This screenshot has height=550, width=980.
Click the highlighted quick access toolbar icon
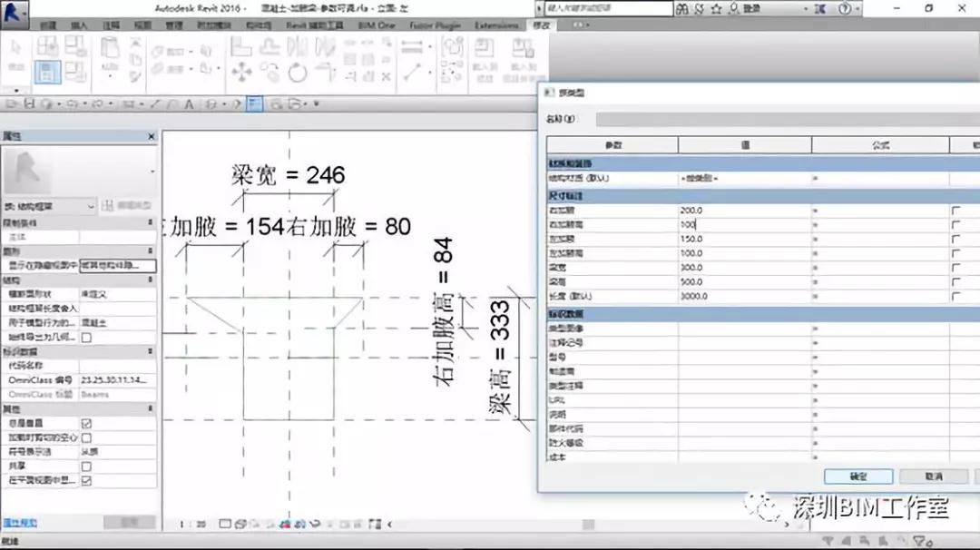pyautogui.click(x=254, y=103)
